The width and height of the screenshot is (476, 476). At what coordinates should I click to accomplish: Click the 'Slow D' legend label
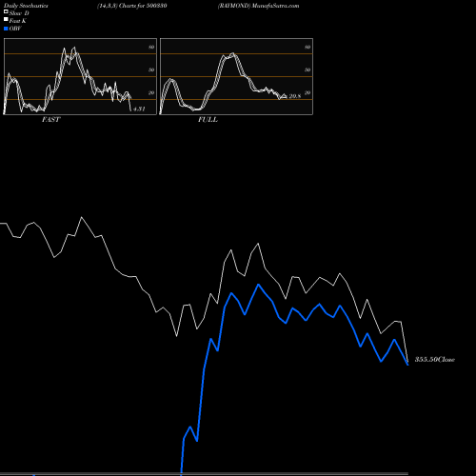coord(19,13)
